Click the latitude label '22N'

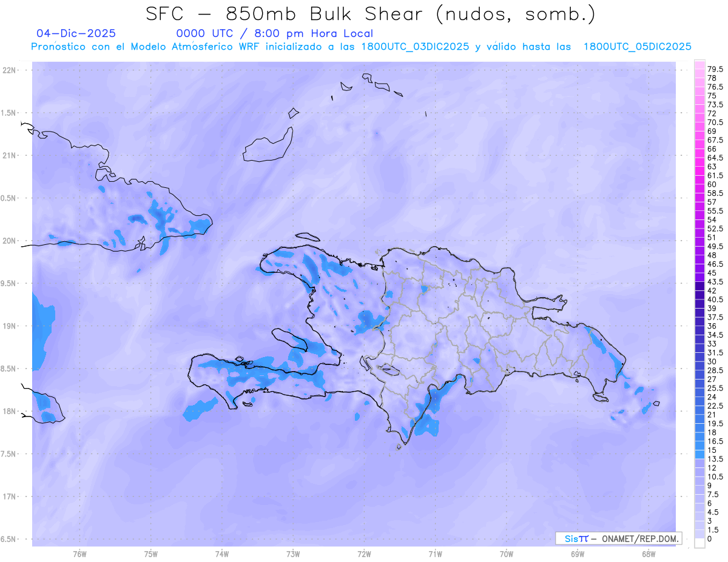click(10, 70)
